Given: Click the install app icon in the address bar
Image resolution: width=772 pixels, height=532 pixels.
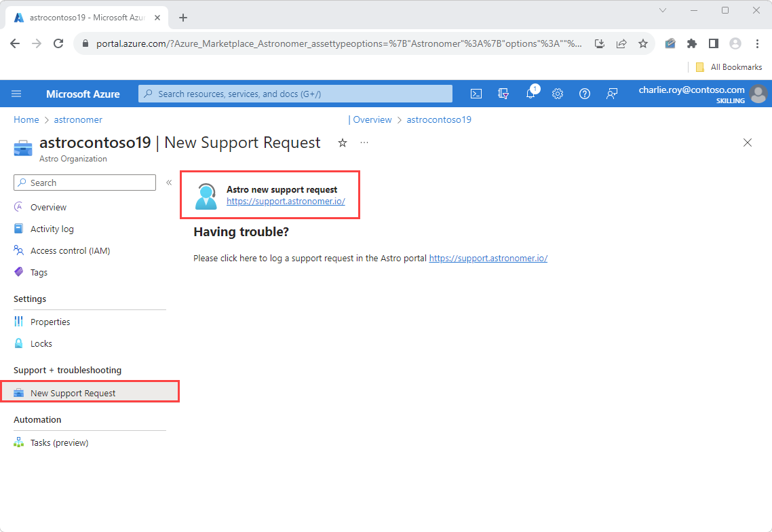Looking at the screenshot, I should (600, 43).
